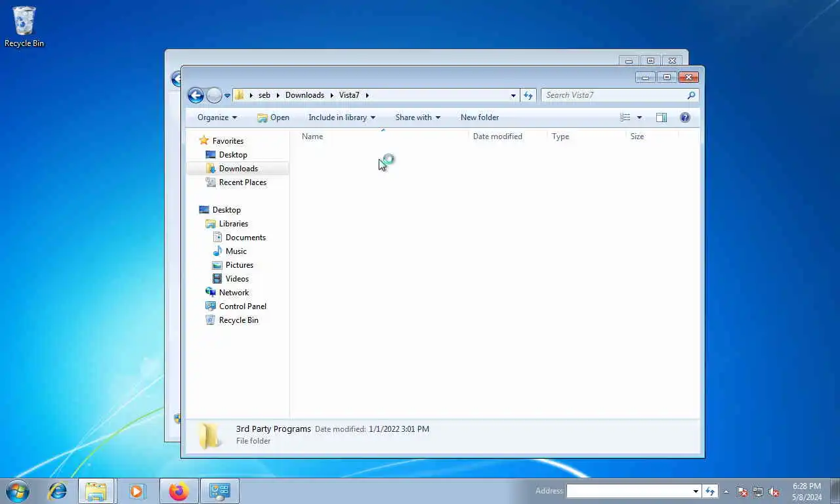Select the Desktop root node in the navigation tree

click(226, 210)
